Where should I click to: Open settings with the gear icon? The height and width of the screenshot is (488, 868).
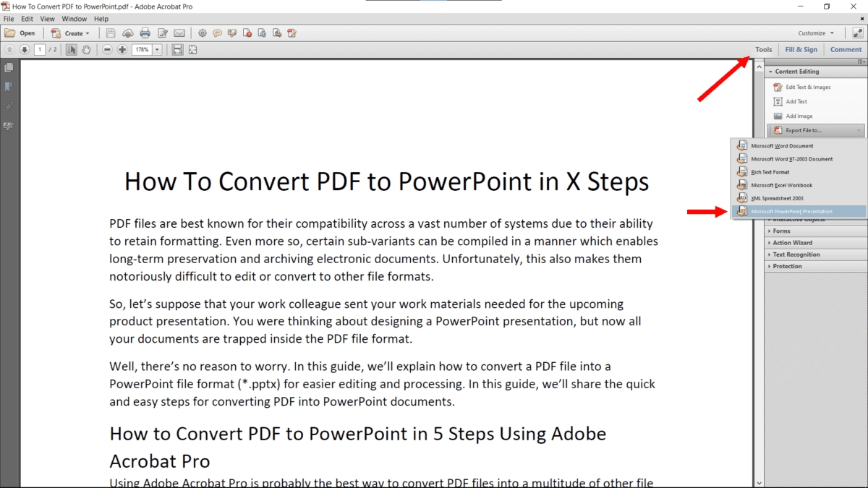(x=203, y=33)
